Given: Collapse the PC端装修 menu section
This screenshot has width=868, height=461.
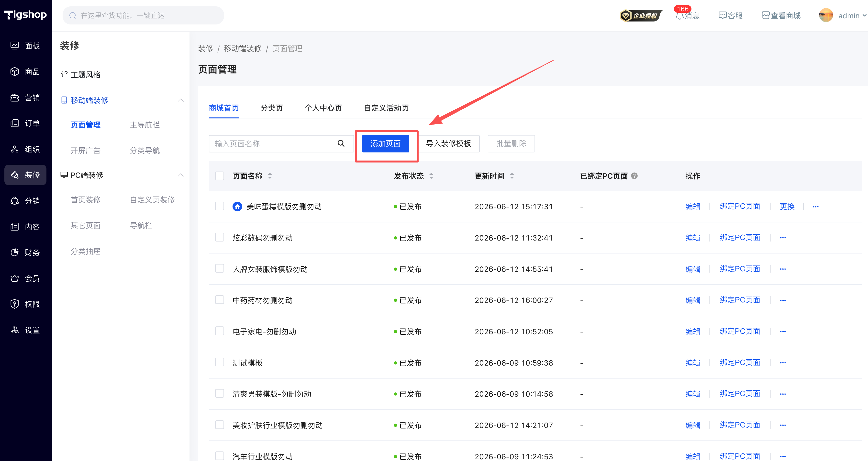Looking at the screenshot, I should tap(181, 175).
